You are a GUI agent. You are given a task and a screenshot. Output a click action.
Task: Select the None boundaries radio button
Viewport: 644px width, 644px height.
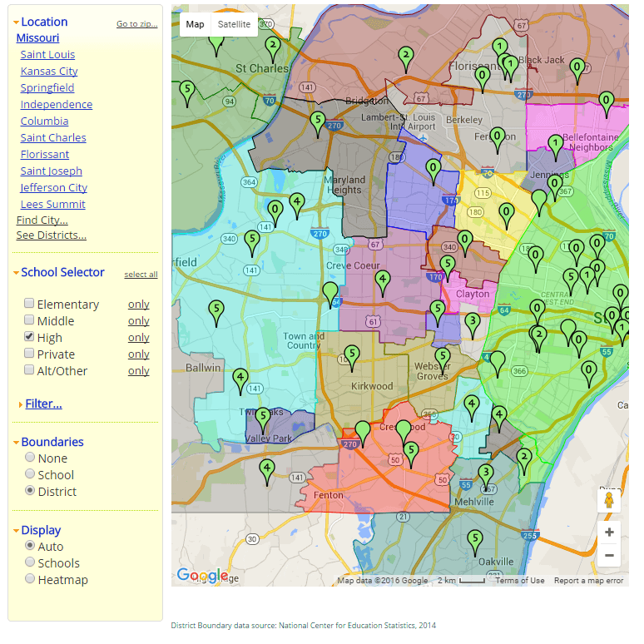pyautogui.click(x=30, y=458)
